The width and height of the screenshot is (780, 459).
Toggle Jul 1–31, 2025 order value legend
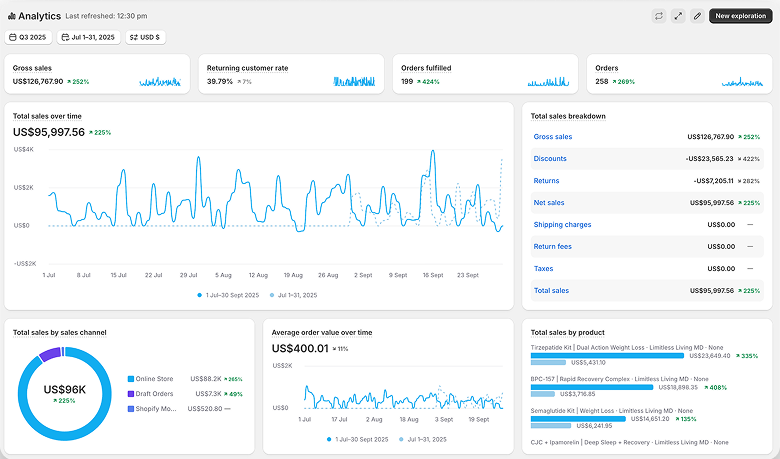pyautogui.click(x=423, y=439)
